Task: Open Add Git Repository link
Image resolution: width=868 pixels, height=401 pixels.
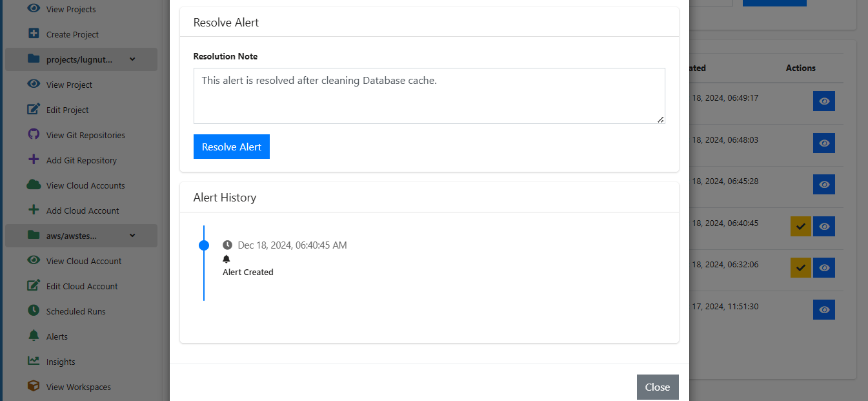Action: 81,161
